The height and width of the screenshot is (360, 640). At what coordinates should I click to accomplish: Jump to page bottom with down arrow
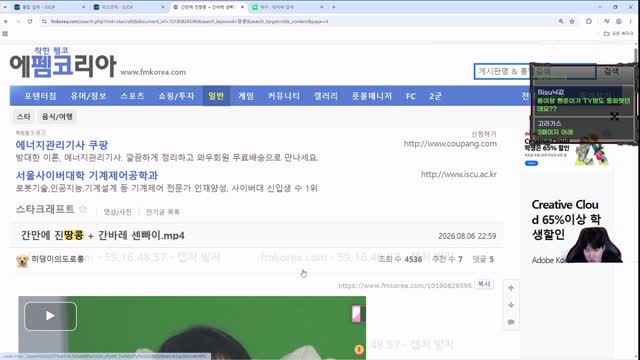[x=511, y=305]
